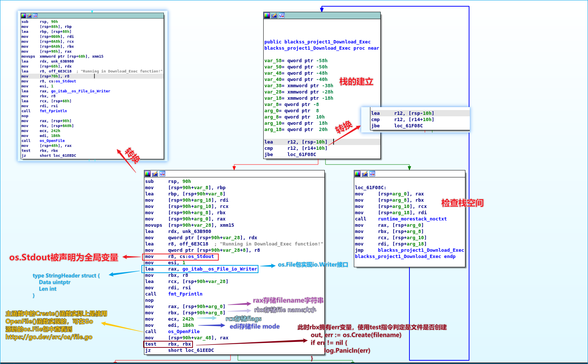Screen dimensions: 588x364
Task: Select the red-boxed cs:os_Stdout operand
Action: click(196, 257)
